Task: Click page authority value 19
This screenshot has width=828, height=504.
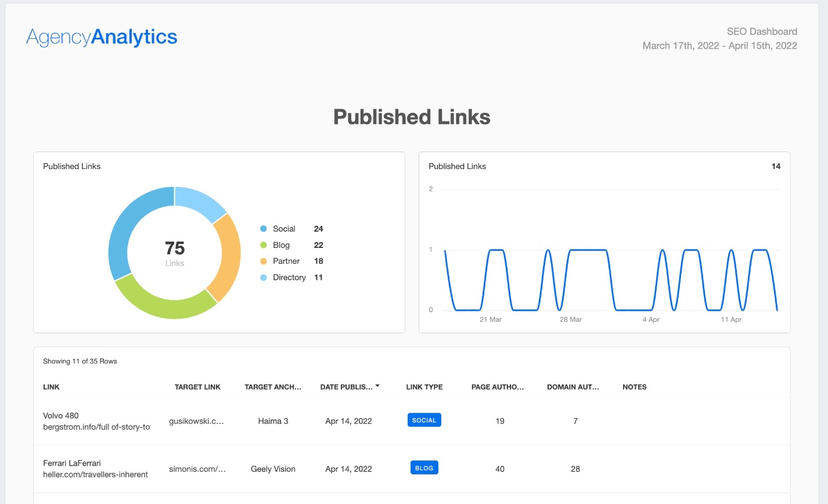Action: [x=500, y=421]
